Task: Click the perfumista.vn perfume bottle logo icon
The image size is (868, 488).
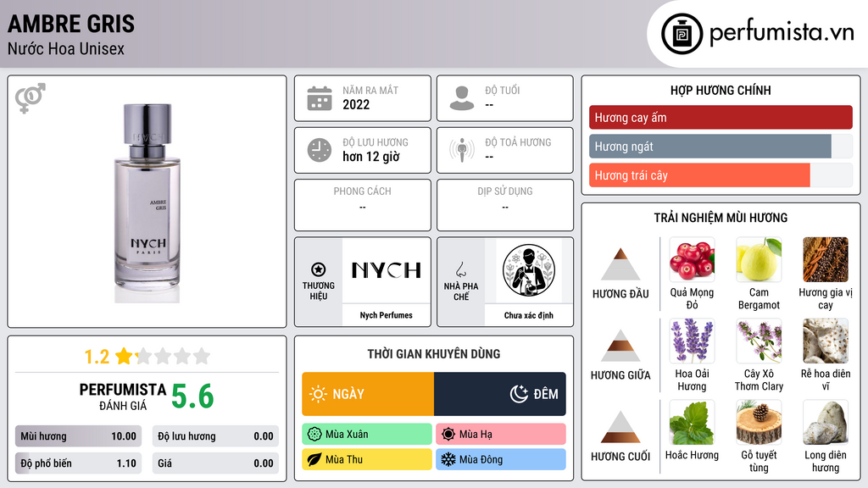Action: point(682,34)
